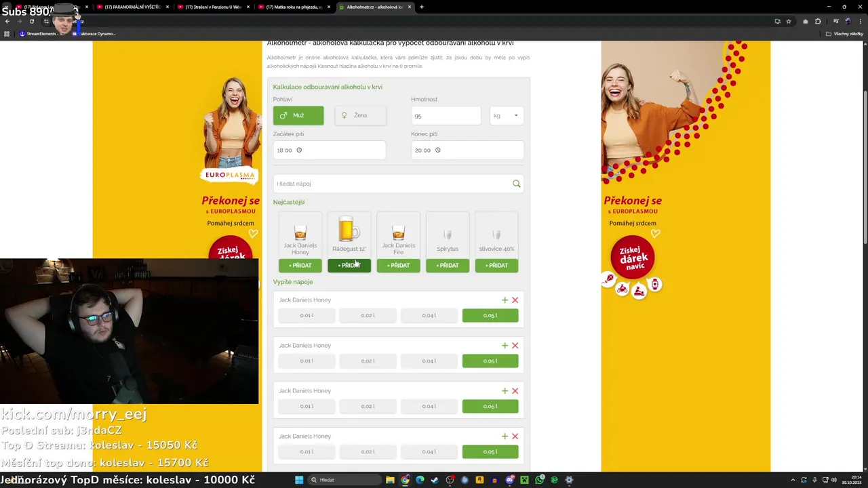868x488 pixels.
Task: Choose 0.05 l for second Jack Daniels Honey
Action: (x=490, y=361)
